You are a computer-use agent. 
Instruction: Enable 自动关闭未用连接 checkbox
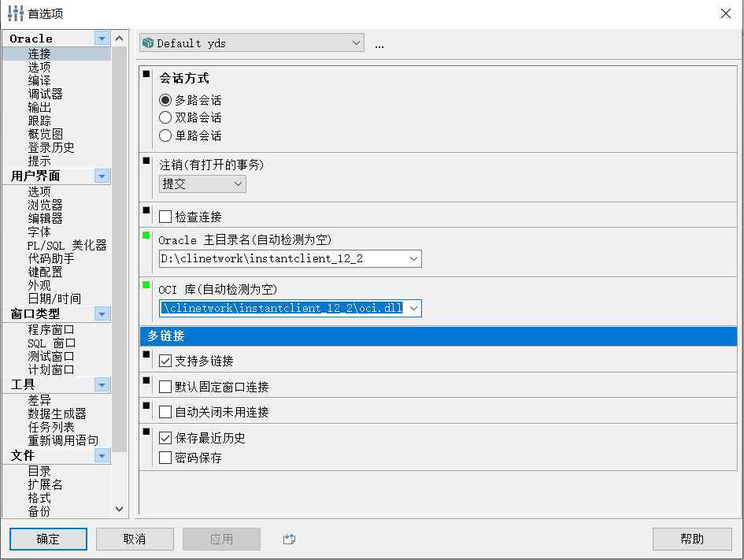[x=165, y=412]
